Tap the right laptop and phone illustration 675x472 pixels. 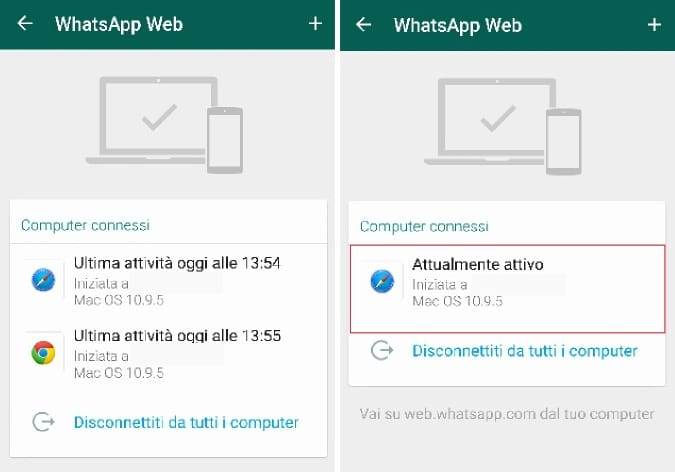pyautogui.click(x=503, y=126)
